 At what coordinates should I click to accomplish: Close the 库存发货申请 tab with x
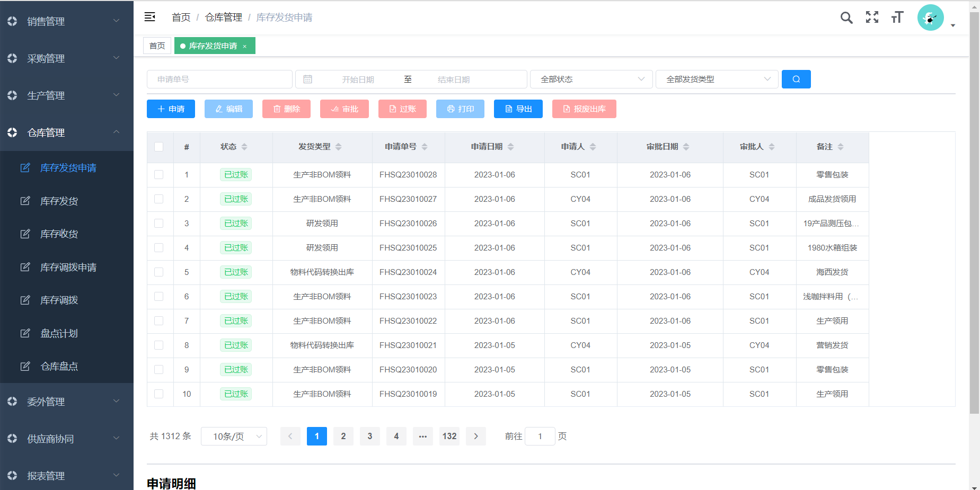point(245,47)
